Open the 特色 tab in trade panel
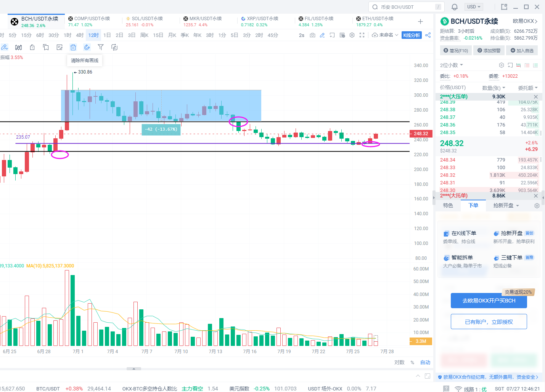This screenshot has width=545, height=392. click(x=448, y=206)
